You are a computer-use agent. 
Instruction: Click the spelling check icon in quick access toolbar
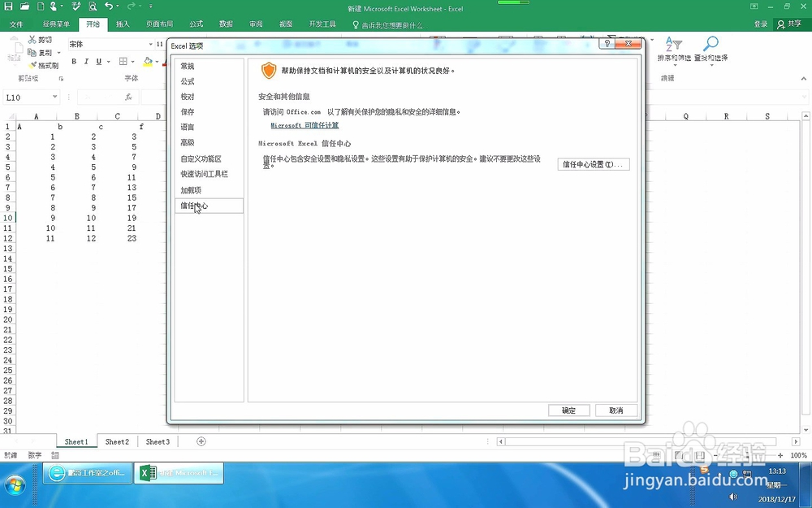pos(76,7)
